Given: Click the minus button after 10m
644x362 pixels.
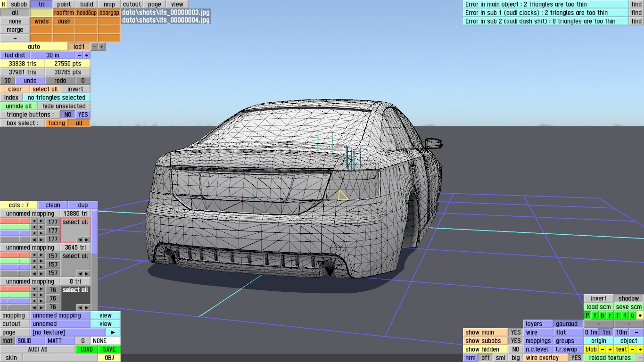Looking at the screenshot, I should point(636,332).
